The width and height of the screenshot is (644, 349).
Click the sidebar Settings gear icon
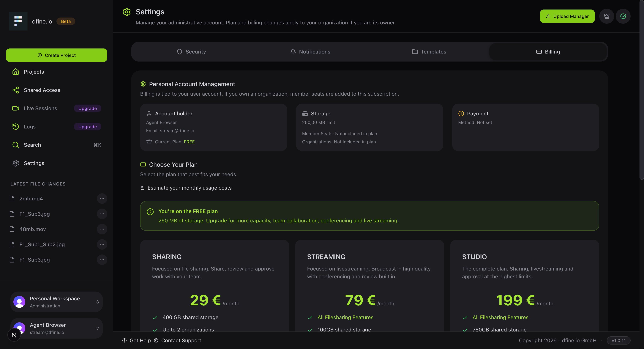[x=15, y=163]
